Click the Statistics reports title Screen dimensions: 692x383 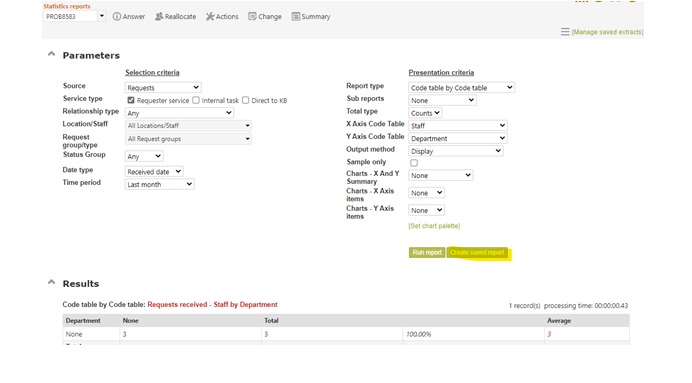point(67,6)
